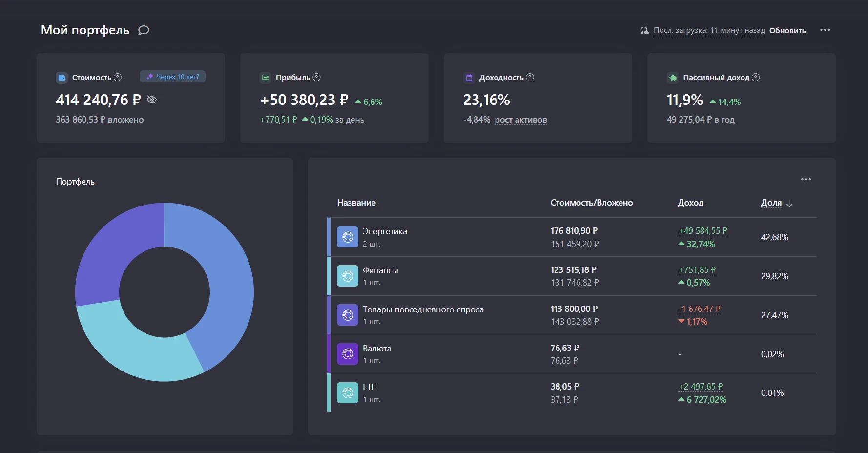Click the Посл. загрузка: 11 минут назад text
868x453 pixels.
pyautogui.click(x=709, y=30)
